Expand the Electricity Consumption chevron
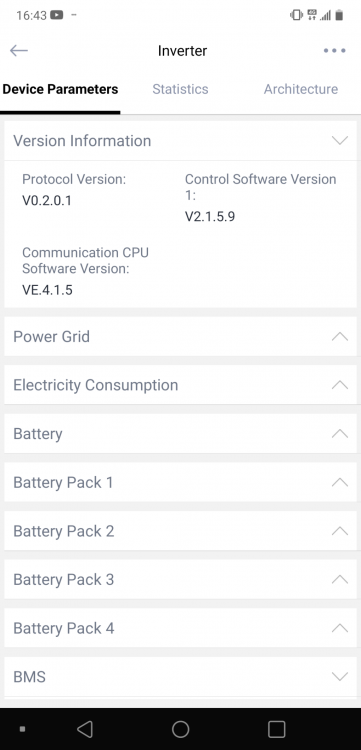361x750 pixels. click(340, 385)
